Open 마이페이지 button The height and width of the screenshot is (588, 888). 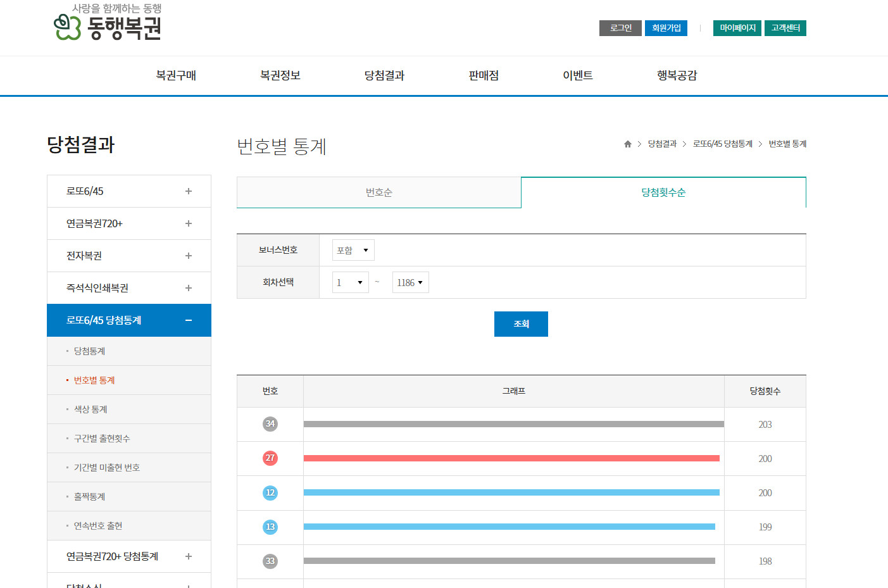pos(737,28)
